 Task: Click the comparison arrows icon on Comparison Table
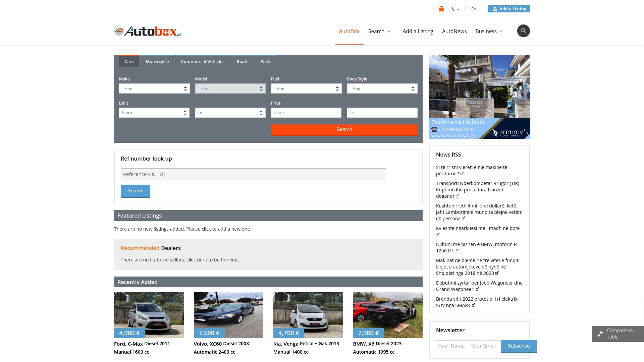600,334
